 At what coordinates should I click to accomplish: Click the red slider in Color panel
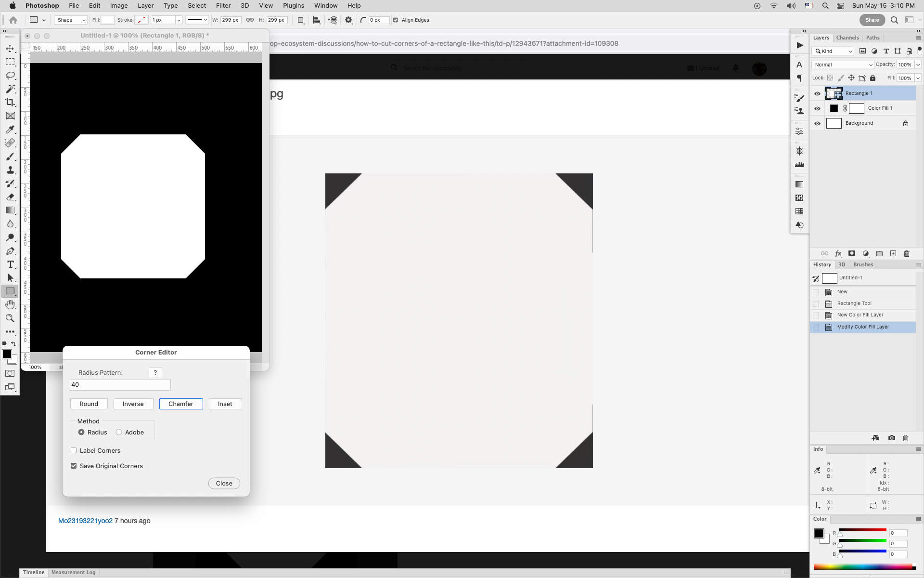[862, 530]
